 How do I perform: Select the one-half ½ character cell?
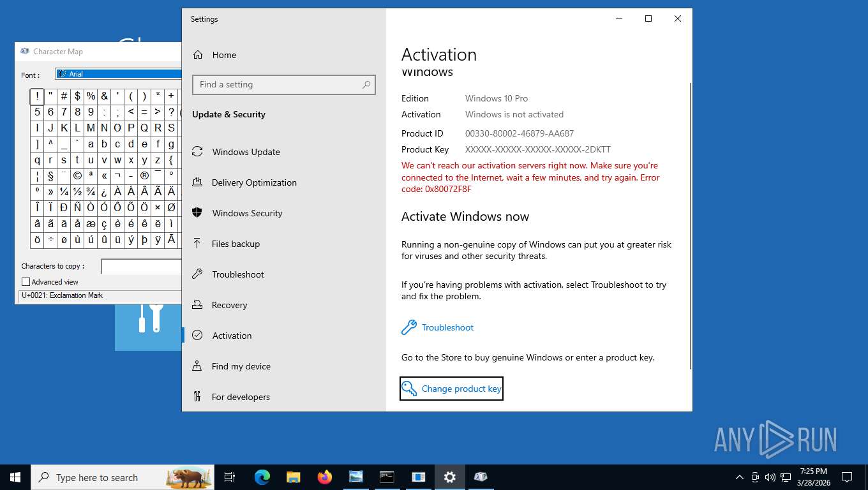coord(77,192)
